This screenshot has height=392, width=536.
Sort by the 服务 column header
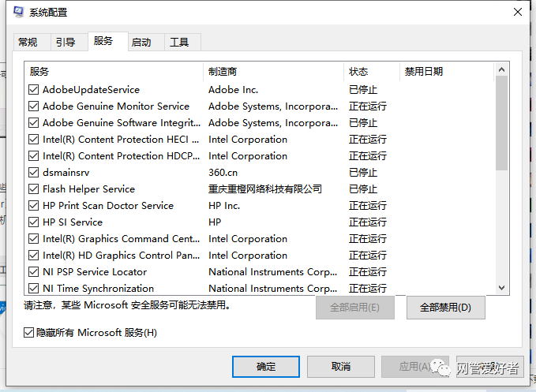[x=114, y=72]
